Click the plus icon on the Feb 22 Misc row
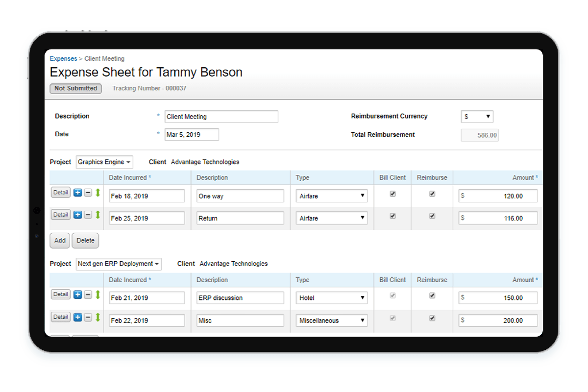 point(77,317)
